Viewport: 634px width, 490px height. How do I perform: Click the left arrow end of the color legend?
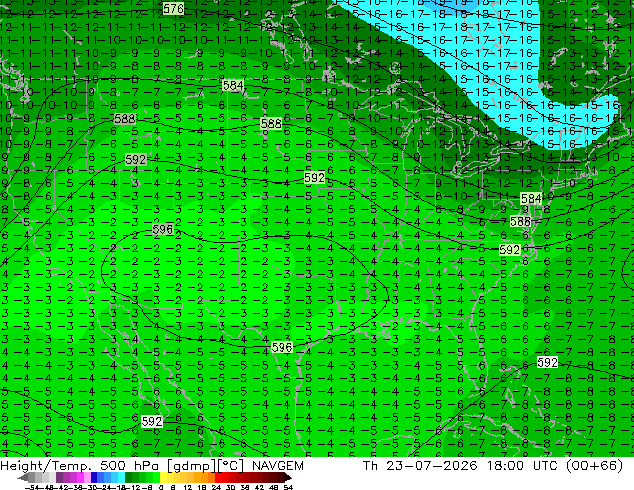[x=23, y=478]
